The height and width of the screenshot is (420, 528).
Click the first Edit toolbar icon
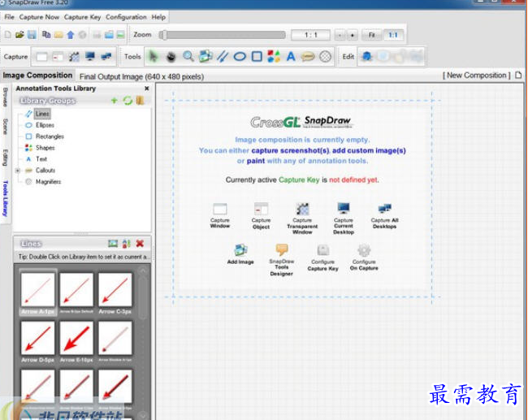pos(366,56)
